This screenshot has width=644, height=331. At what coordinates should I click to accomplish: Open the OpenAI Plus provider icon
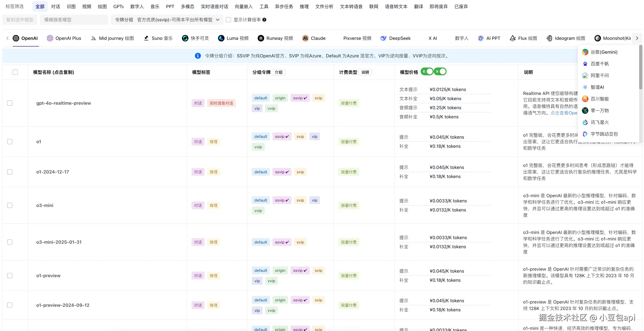pyautogui.click(x=50, y=38)
